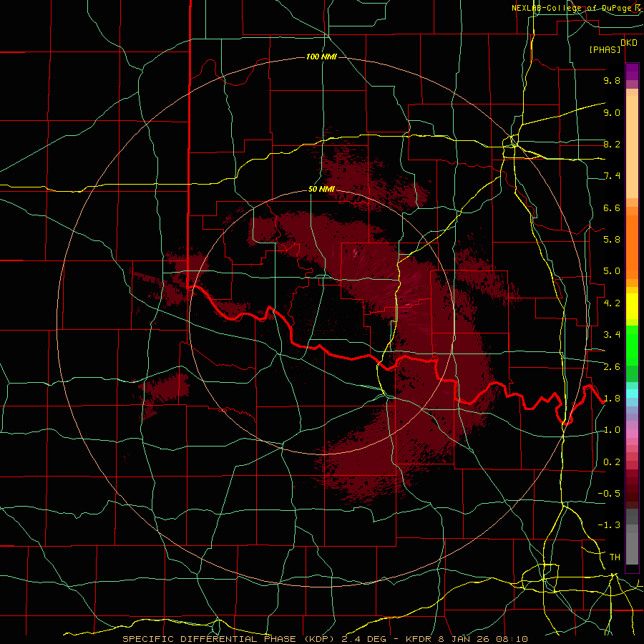
Task: Click the yellow segment of the color bar
Action: pyautogui.click(x=632, y=306)
